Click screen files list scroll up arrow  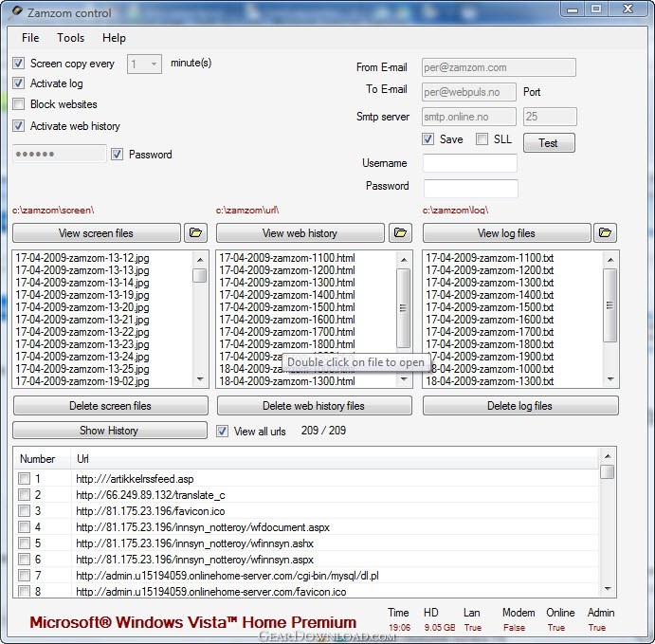tap(200, 259)
